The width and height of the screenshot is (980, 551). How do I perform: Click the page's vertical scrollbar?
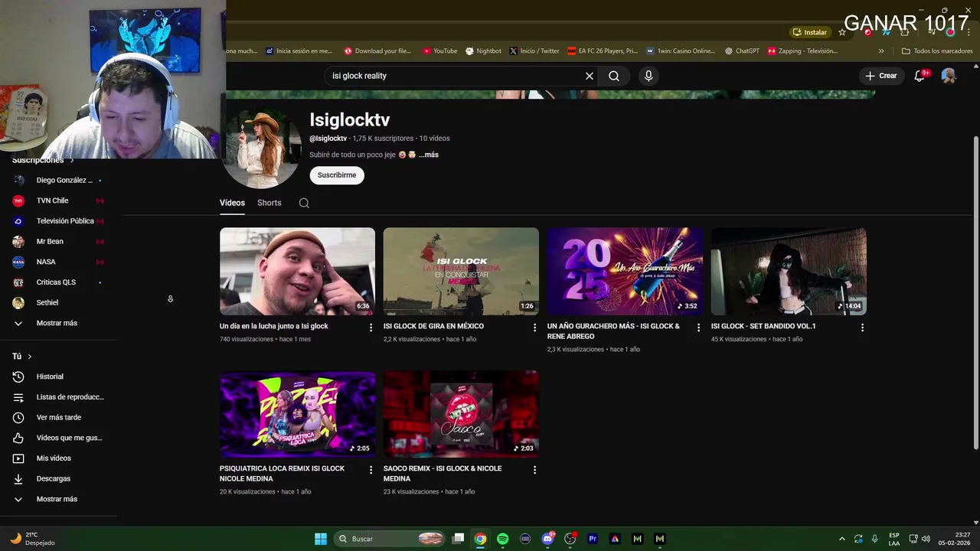[975, 293]
